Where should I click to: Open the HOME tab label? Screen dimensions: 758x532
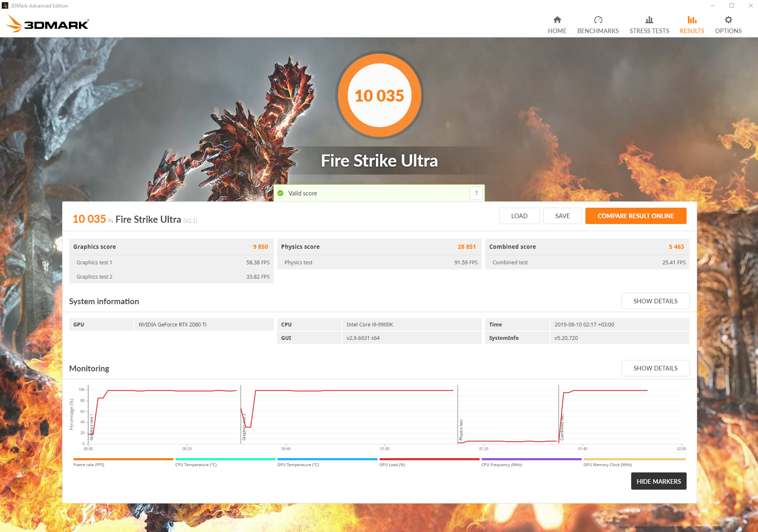(557, 31)
